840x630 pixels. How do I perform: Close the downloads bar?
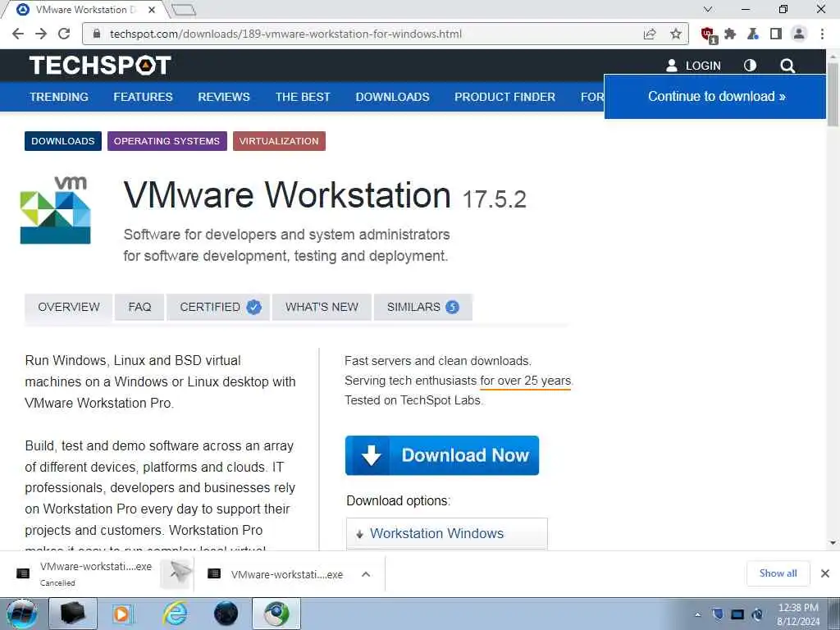coord(825,573)
